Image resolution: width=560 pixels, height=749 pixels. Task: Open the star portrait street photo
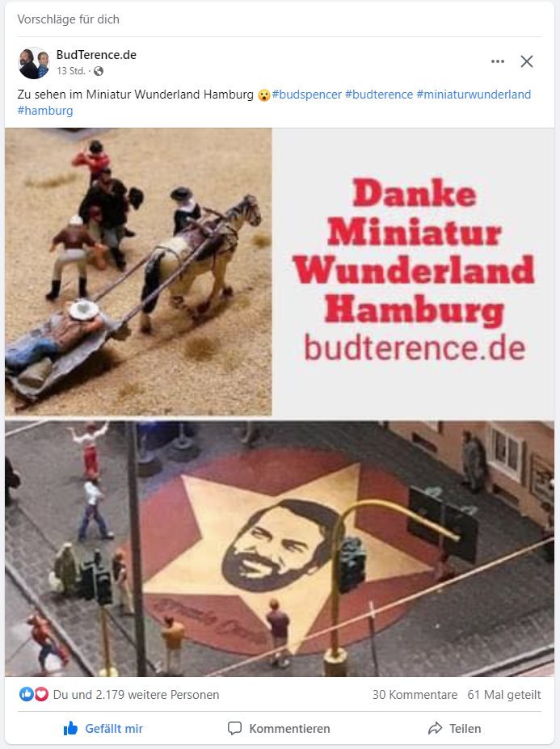(280, 549)
